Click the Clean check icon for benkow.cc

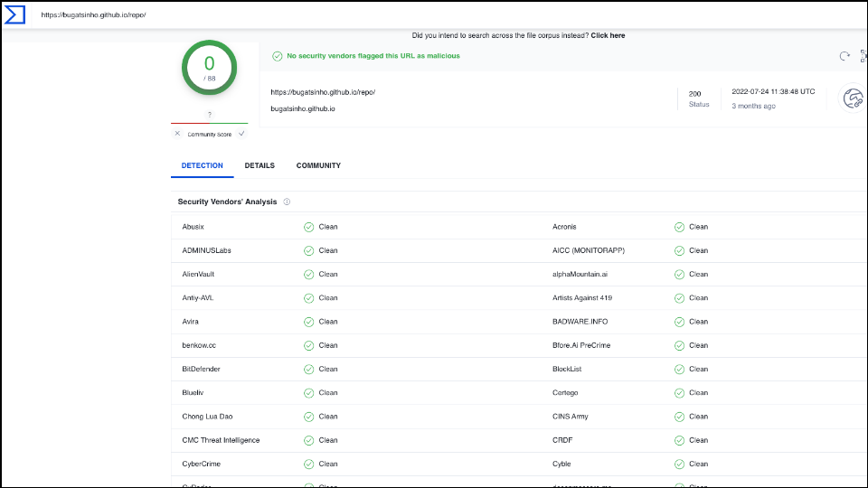point(309,346)
